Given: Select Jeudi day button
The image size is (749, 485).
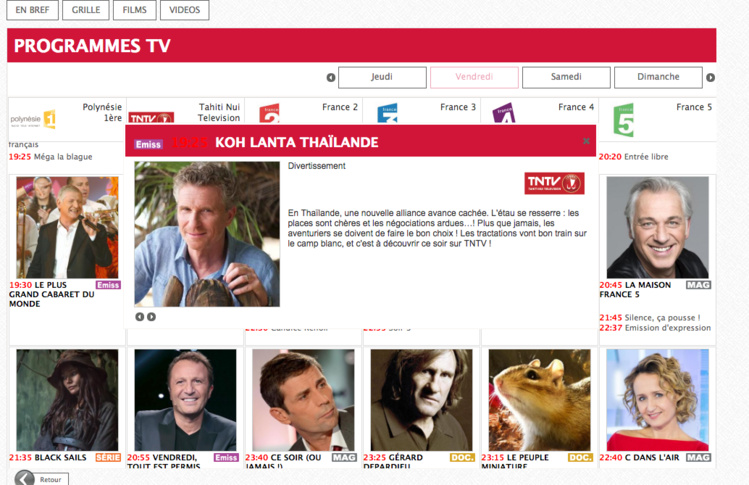Looking at the screenshot, I should tap(382, 77).
